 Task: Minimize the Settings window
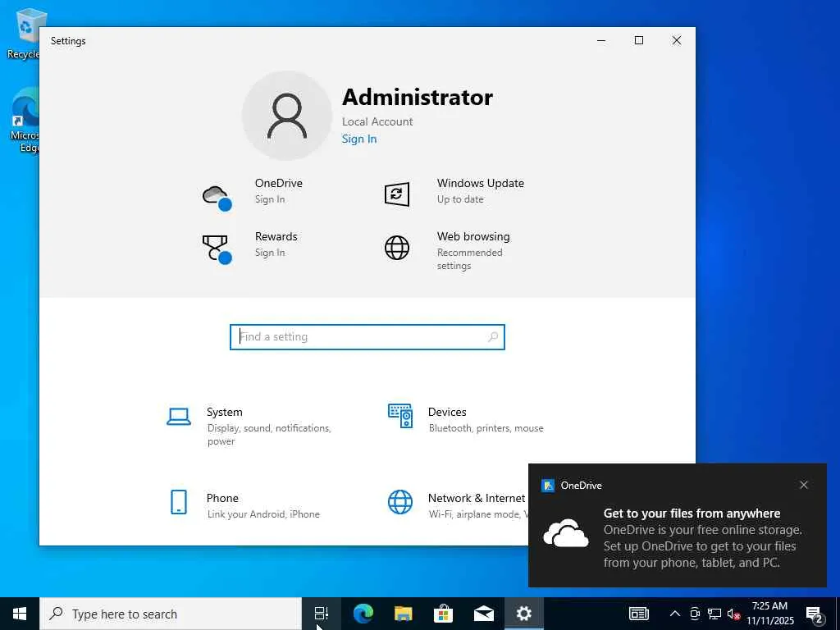[x=601, y=41]
